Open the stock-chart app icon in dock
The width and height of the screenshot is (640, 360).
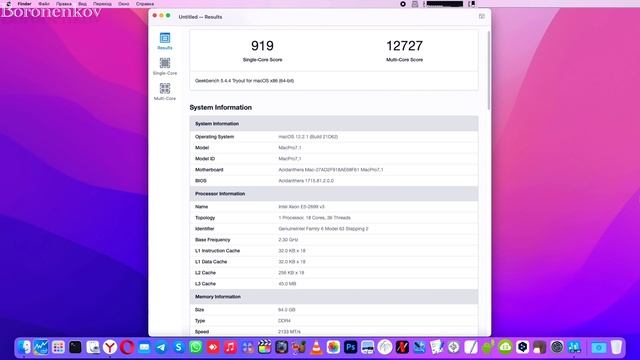click(x=41, y=347)
